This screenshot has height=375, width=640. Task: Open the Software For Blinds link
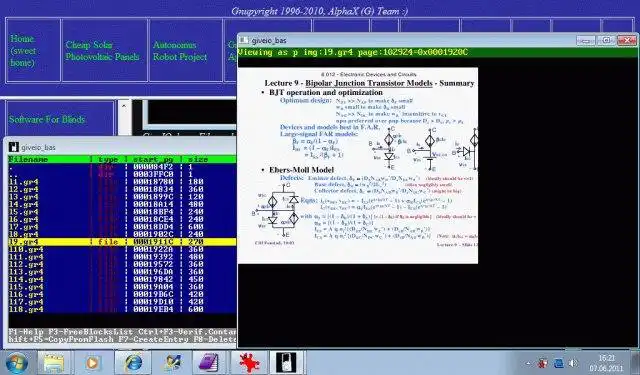(x=47, y=120)
